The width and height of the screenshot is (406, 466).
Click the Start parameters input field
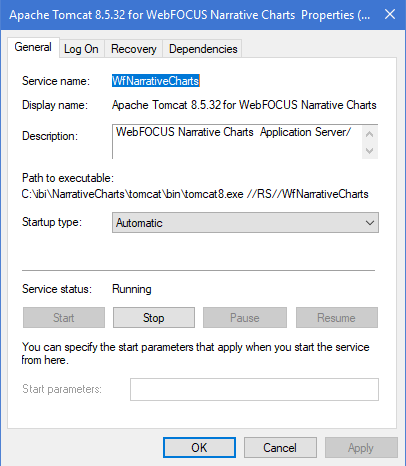[x=254, y=389]
